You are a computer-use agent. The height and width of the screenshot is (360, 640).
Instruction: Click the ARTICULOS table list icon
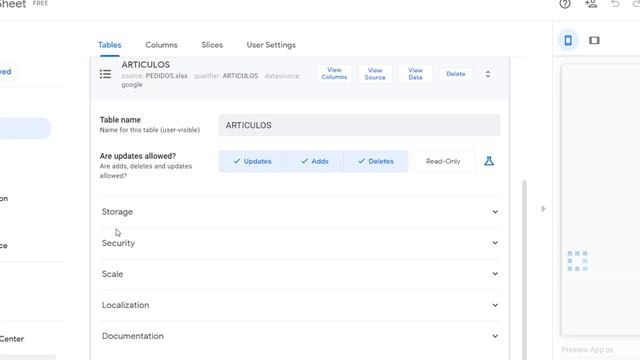[x=105, y=74]
